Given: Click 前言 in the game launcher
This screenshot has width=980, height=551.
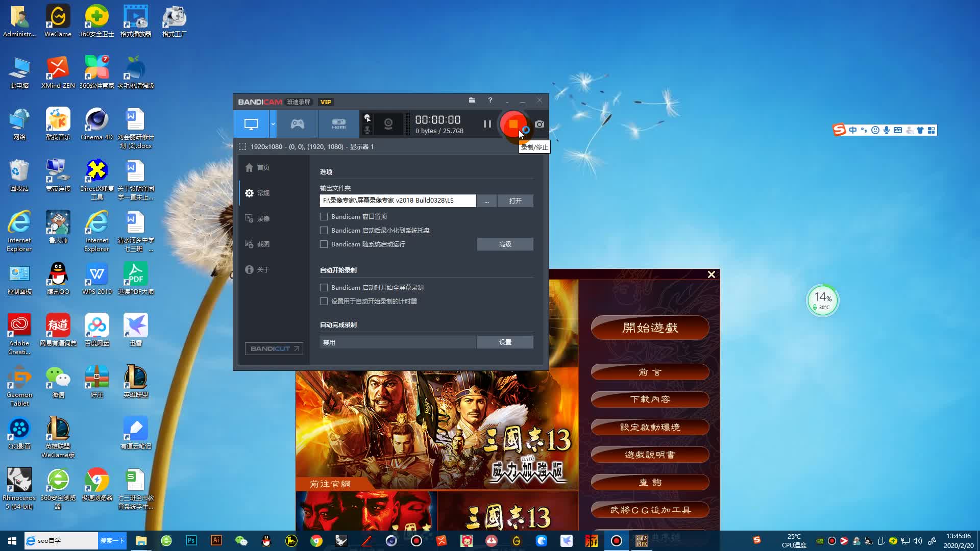Looking at the screenshot, I should tap(650, 372).
